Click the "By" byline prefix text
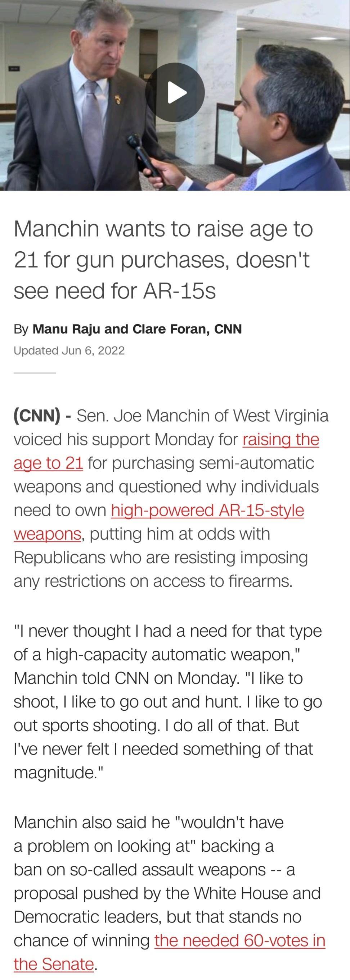350x980 pixels. click(x=21, y=328)
